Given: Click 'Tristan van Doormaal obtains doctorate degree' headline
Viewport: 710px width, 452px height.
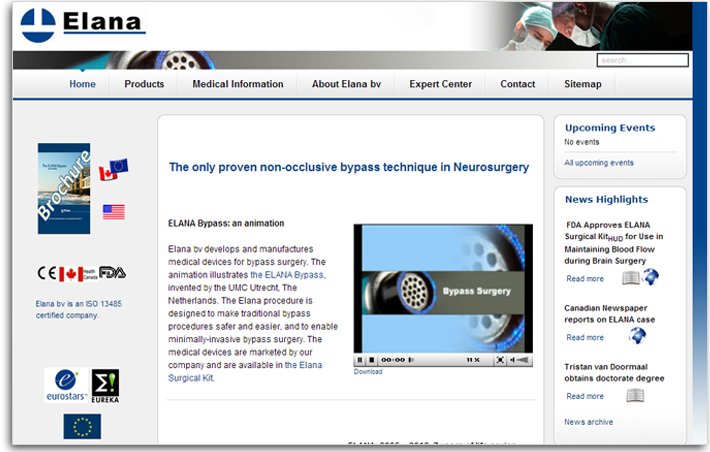Looking at the screenshot, I should pos(614,373).
